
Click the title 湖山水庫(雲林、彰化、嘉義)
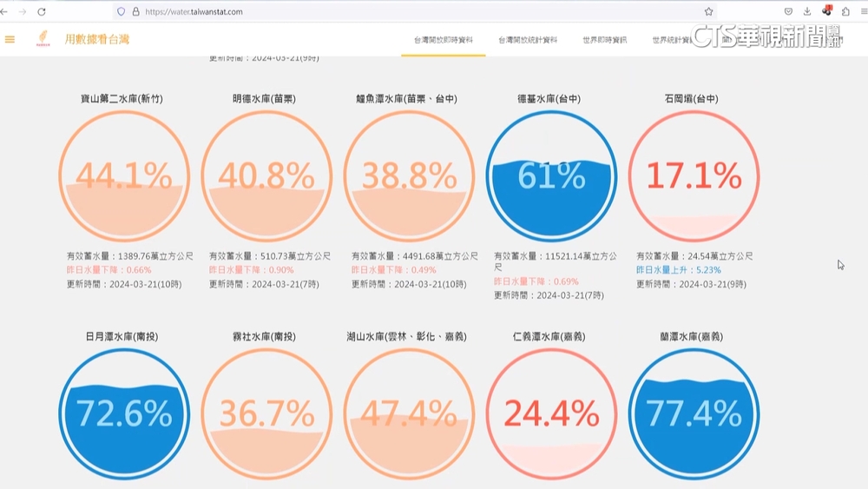click(x=406, y=336)
